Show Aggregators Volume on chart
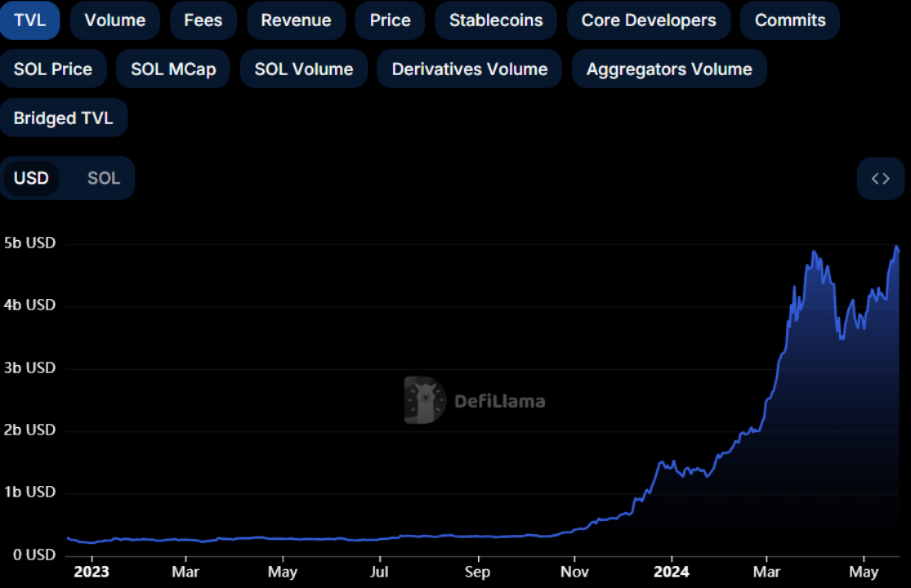The image size is (911, 588). click(x=669, y=69)
